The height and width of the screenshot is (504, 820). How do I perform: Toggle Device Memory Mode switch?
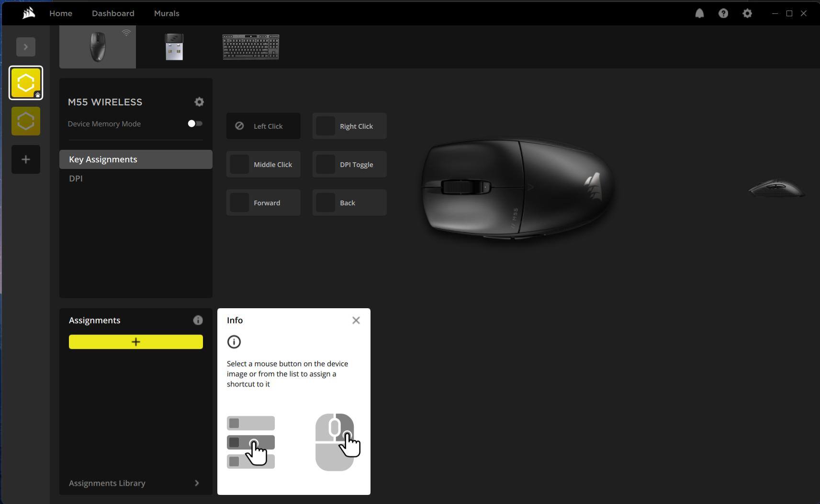click(195, 123)
